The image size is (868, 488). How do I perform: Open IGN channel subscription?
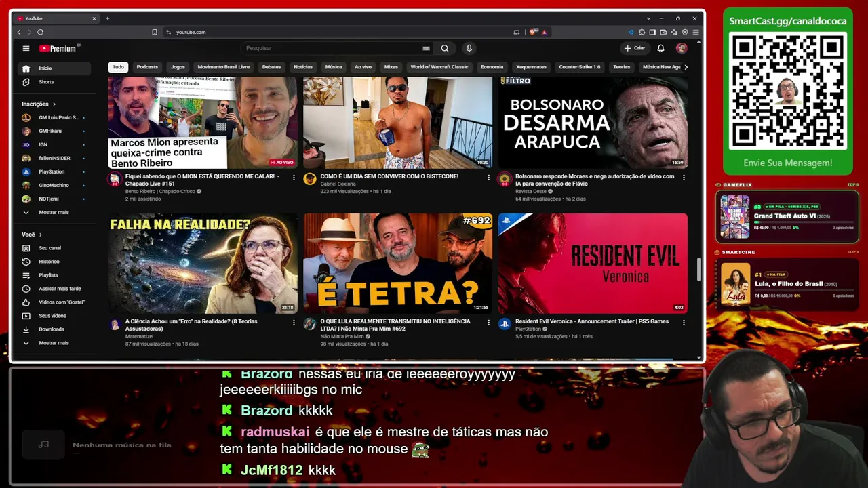(x=55, y=144)
